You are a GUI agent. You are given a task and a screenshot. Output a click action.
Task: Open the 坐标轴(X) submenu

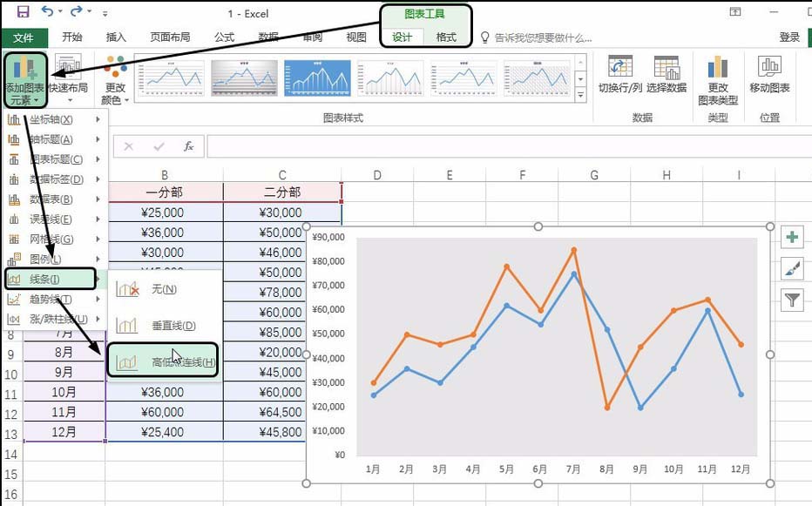(x=54, y=119)
